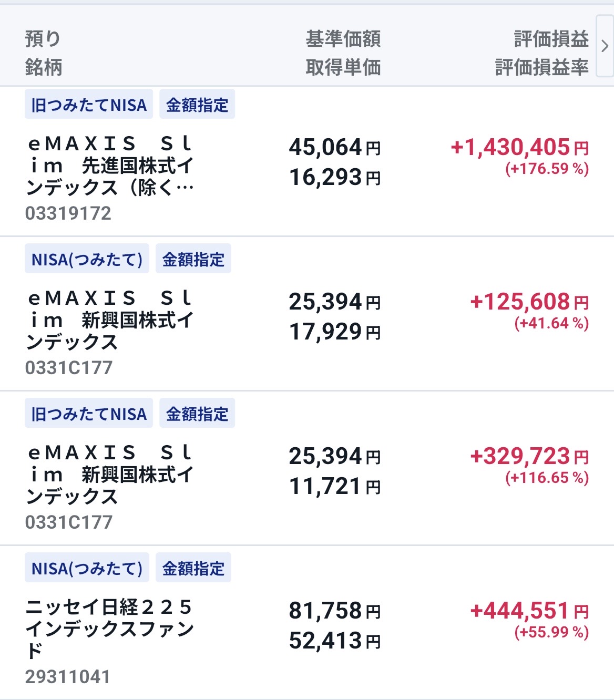Screen dimensions: 614x700
Task: Tap 金額指定 tag on third fund row
Action: pos(197,413)
